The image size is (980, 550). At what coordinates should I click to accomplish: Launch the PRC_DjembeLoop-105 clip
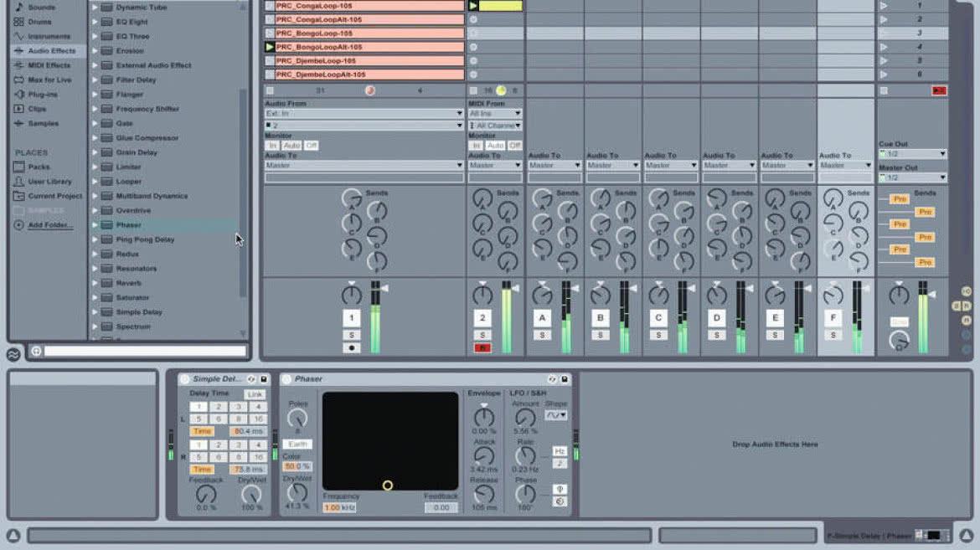click(x=270, y=60)
